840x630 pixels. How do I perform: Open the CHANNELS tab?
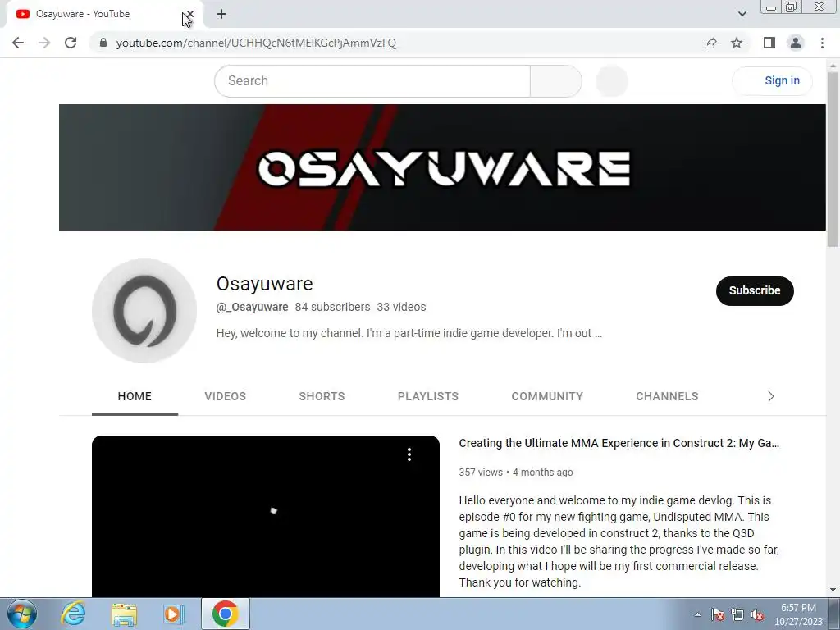667,396
